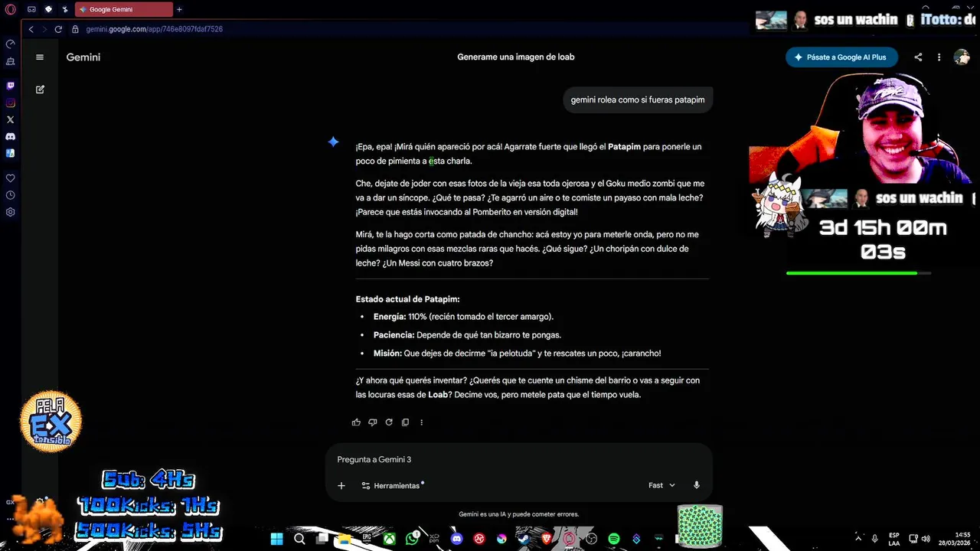
Task: Open Spotify from the taskbar
Action: [x=614, y=539]
